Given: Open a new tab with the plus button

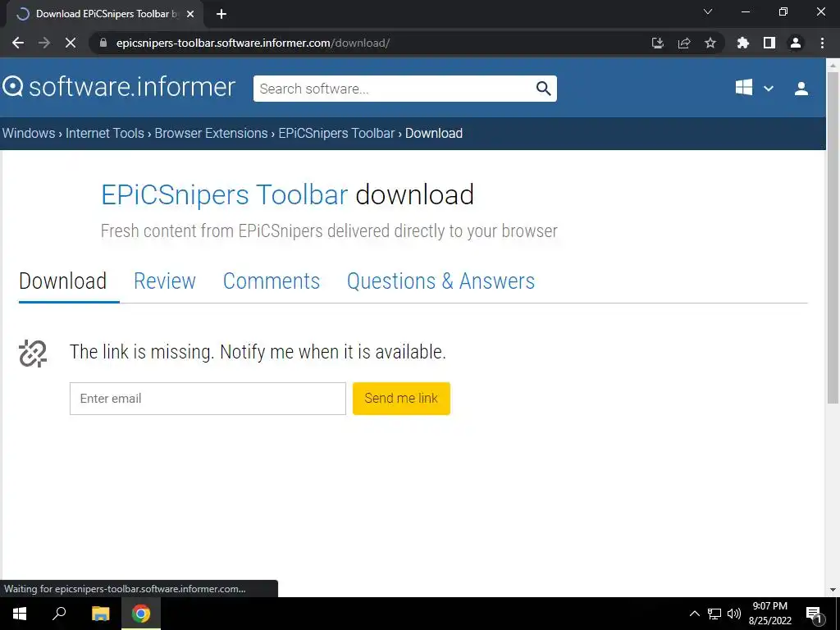Looking at the screenshot, I should [221, 14].
